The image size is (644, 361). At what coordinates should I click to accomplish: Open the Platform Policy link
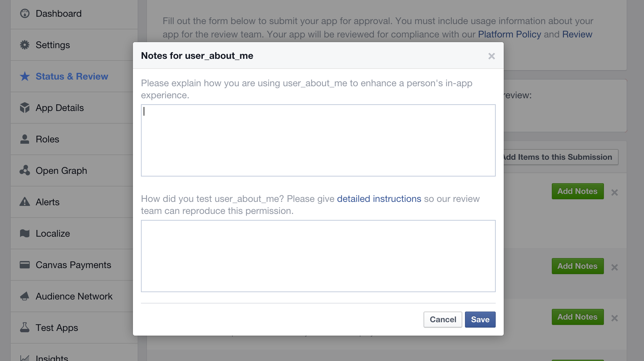pyautogui.click(x=509, y=34)
